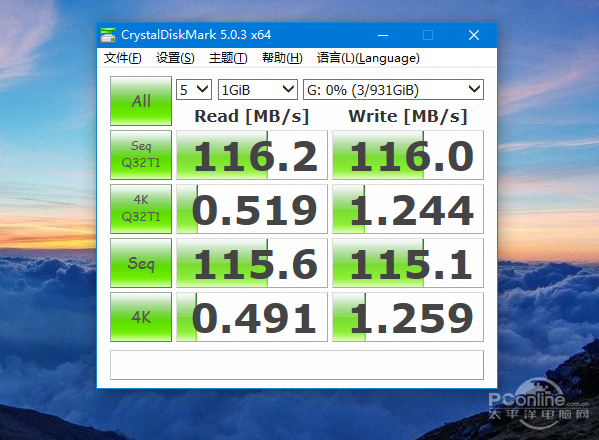This screenshot has width=599, height=440.
Task: Click the 4K Q32T1 read result 0.519
Action: click(252, 209)
